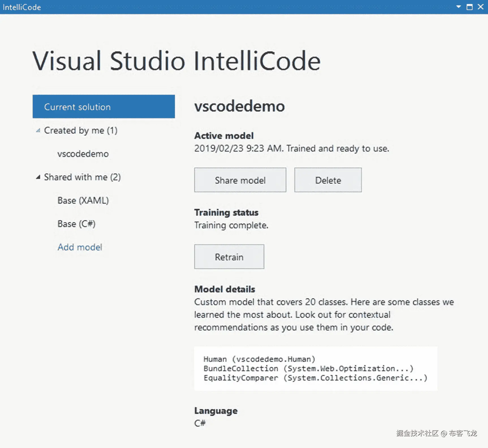
Task: Select the Current solution tab
Action: tap(104, 107)
